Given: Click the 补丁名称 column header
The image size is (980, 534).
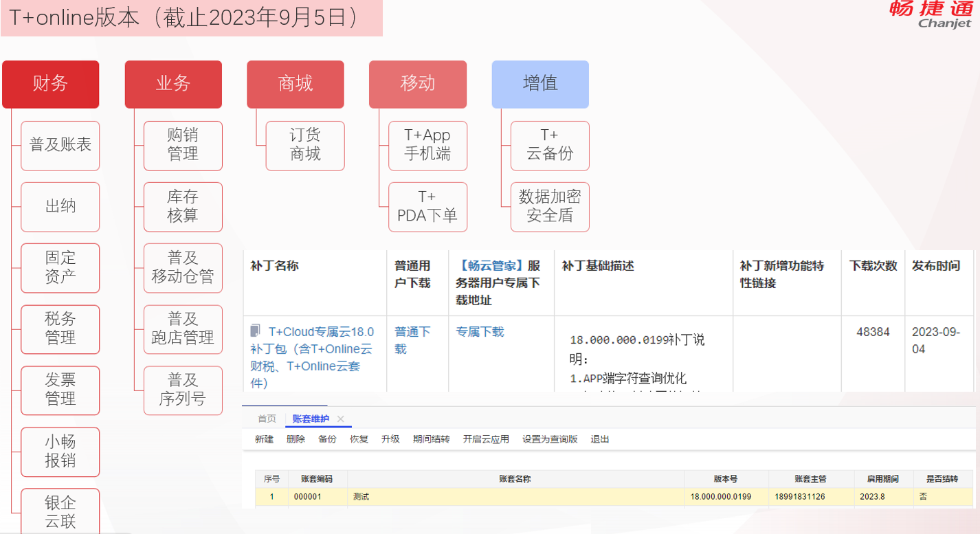Looking at the screenshot, I should coord(275,266).
